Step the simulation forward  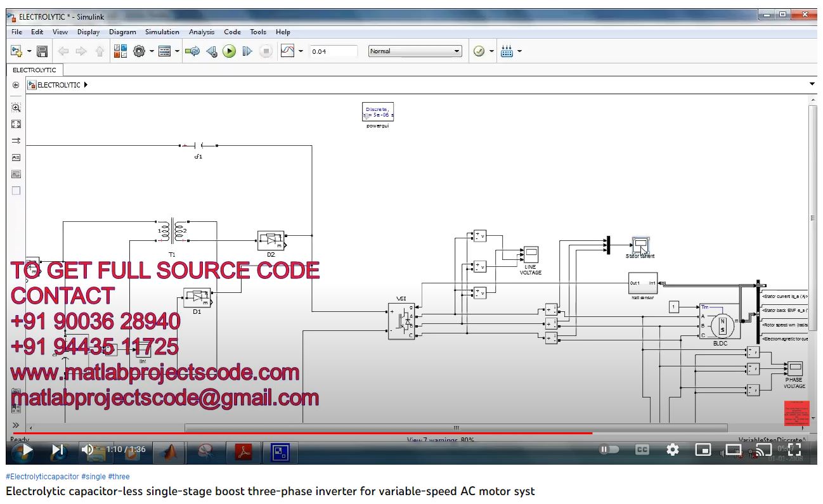[x=248, y=51]
